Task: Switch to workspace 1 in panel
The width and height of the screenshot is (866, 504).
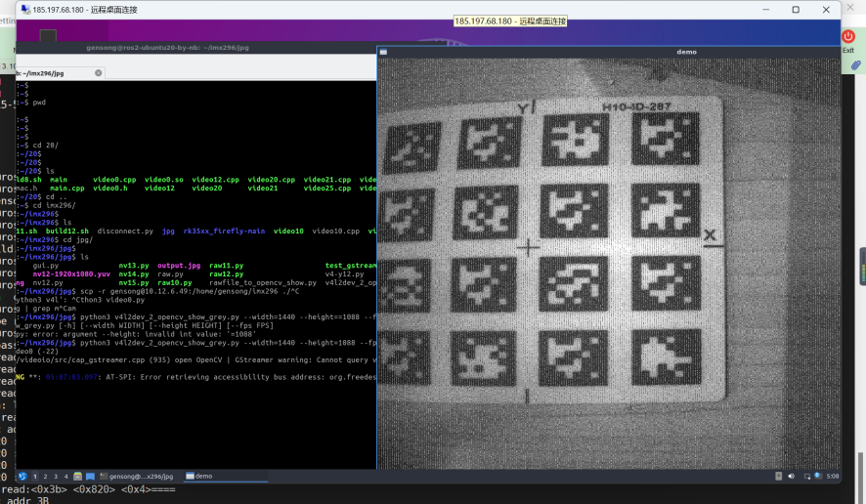Action: (x=35, y=476)
